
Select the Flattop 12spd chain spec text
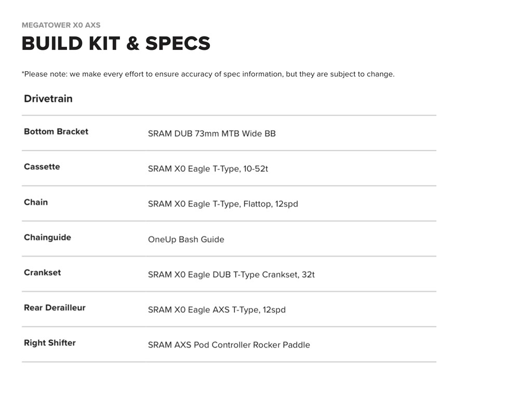click(x=223, y=204)
